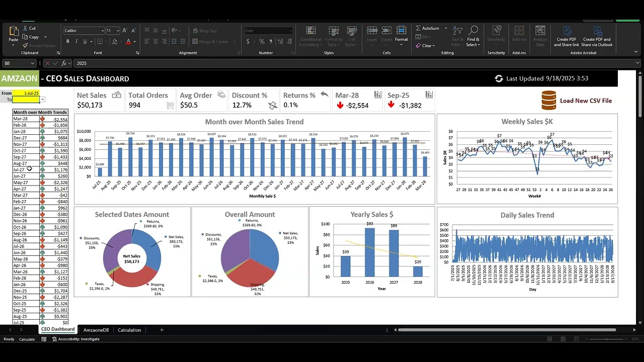Click the Paste clipboard icon
This screenshot has width=644, height=362.
tap(14, 32)
